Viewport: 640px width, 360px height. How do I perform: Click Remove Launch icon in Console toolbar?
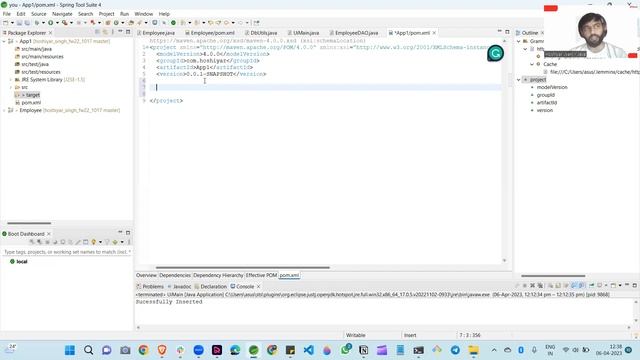[532, 286]
